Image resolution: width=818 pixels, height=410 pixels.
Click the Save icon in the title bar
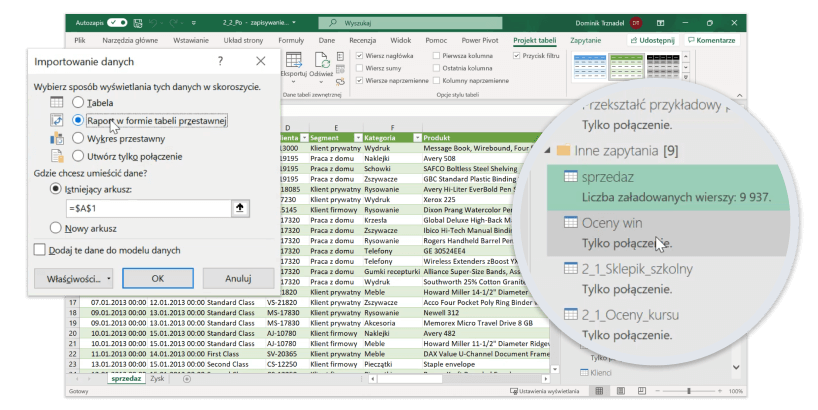(138, 23)
